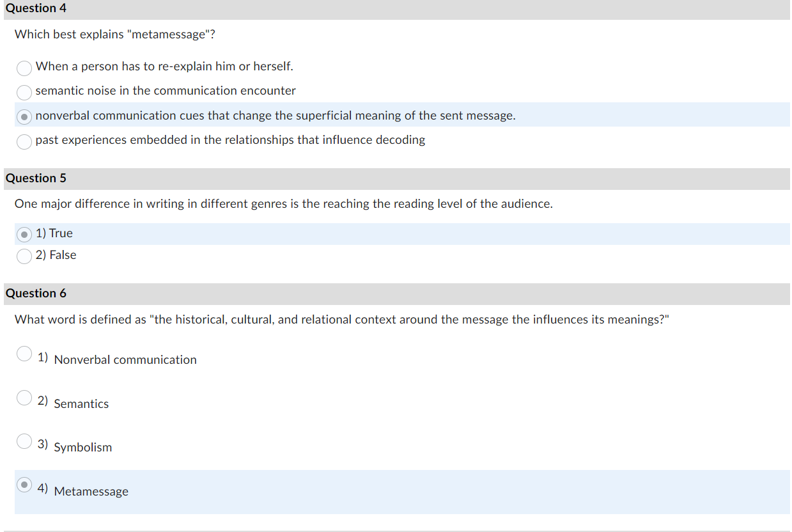Select "Metamessage" in Question 6

(24, 485)
